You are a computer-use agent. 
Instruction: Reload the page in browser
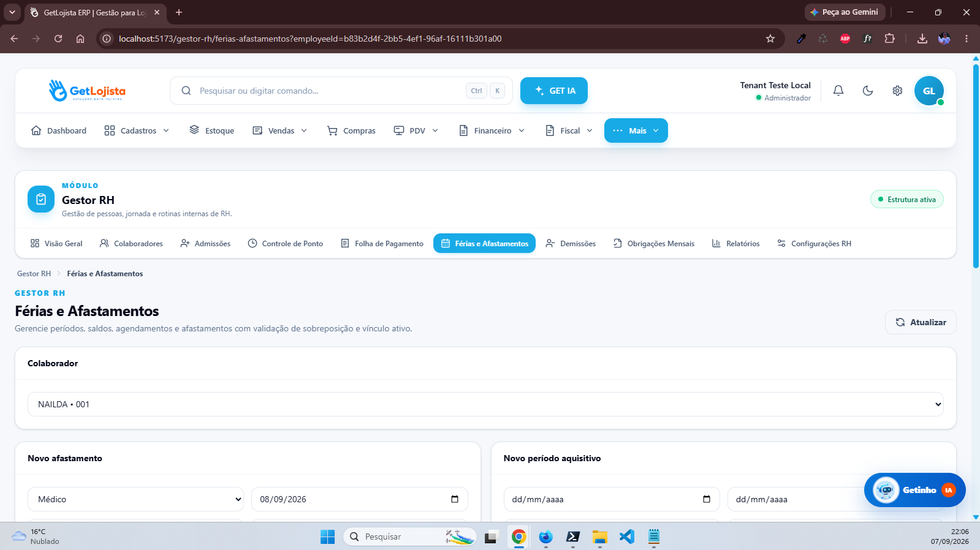pos(58,39)
